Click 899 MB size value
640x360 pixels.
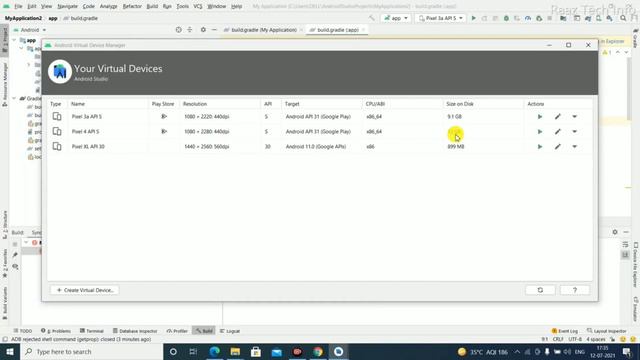click(456, 147)
